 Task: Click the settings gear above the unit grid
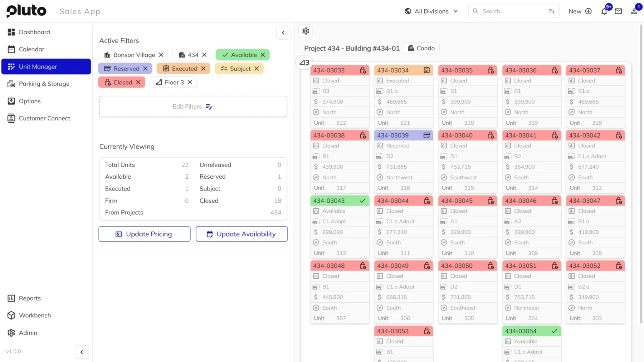pos(306,31)
